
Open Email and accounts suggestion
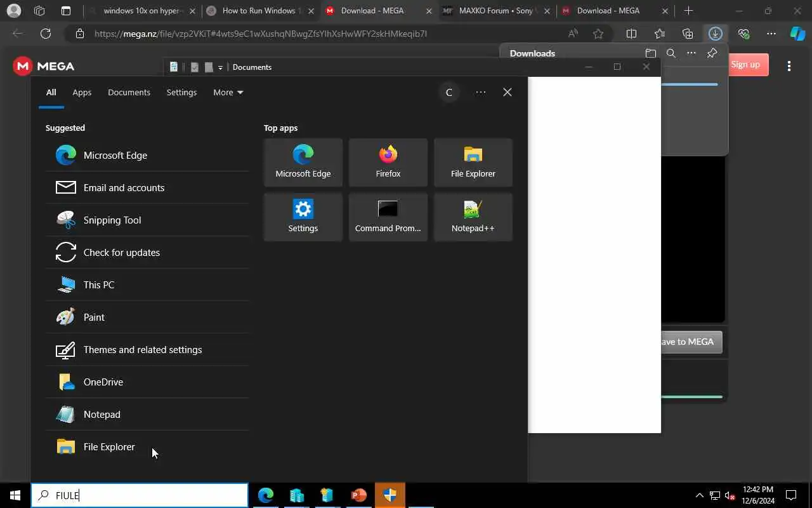[x=147, y=187]
